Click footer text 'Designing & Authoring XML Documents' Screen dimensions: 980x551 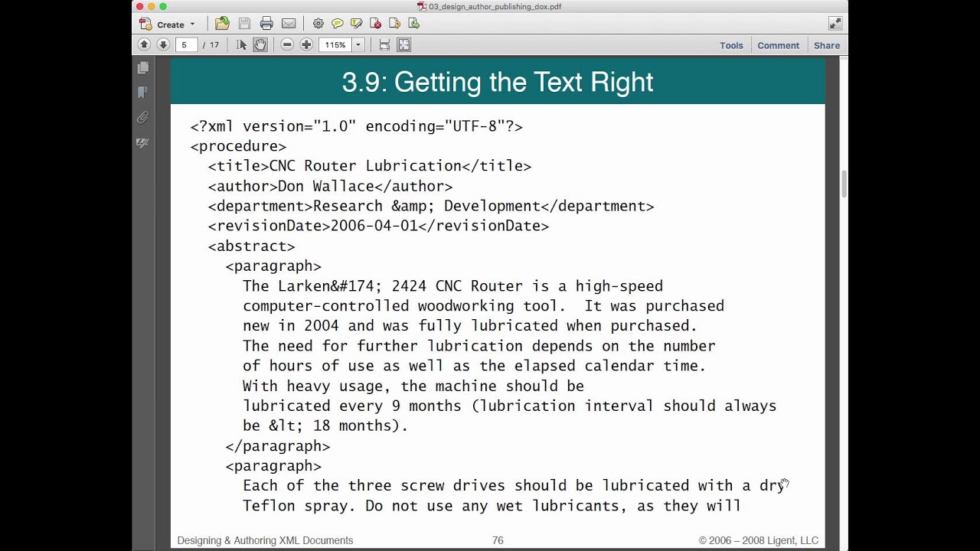pos(265,540)
